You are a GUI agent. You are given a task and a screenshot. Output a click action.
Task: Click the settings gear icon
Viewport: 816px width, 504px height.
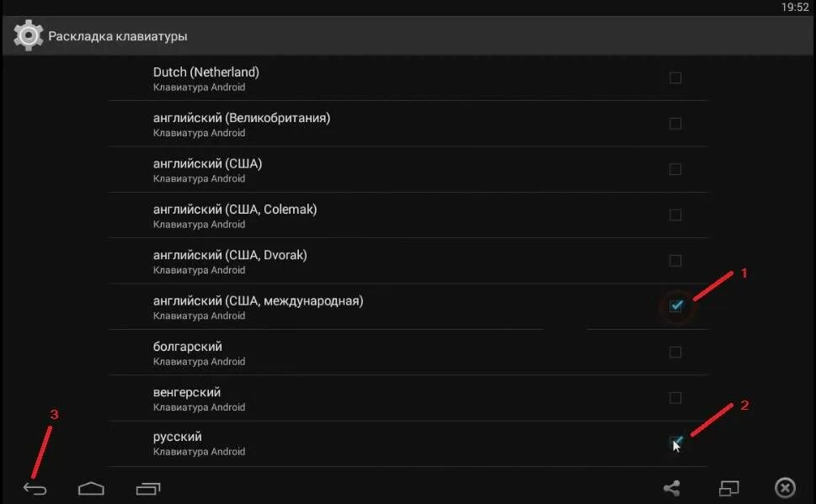click(28, 36)
